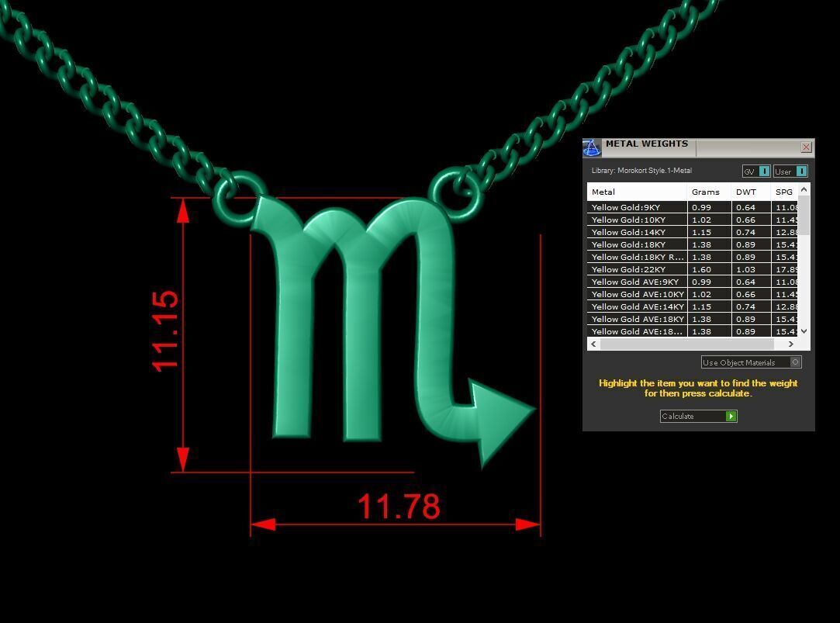Select the Yellow Gold AVE:18KY row
This screenshot has width=840, height=623.
(x=693, y=319)
